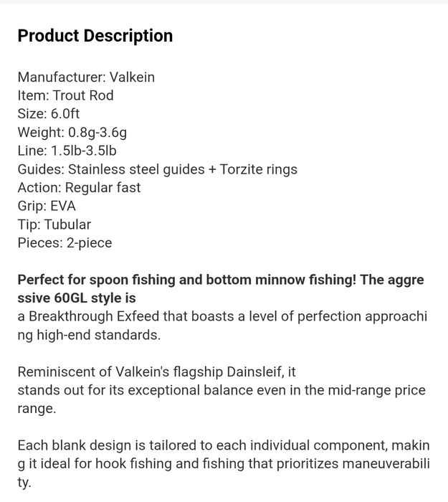The image size is (448, 502).
Task: Click the Weight: 0.8g-3.6g specification
Action: 72,133
